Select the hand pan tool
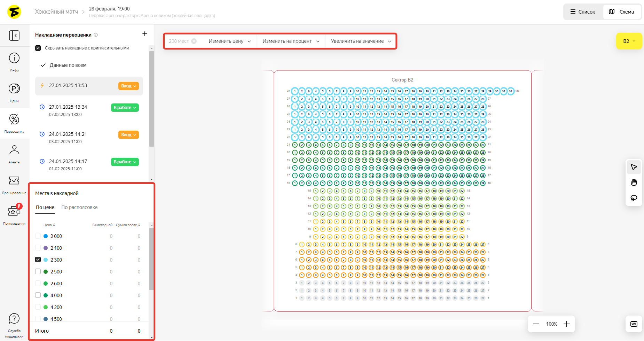 click(x=634, y=183)
